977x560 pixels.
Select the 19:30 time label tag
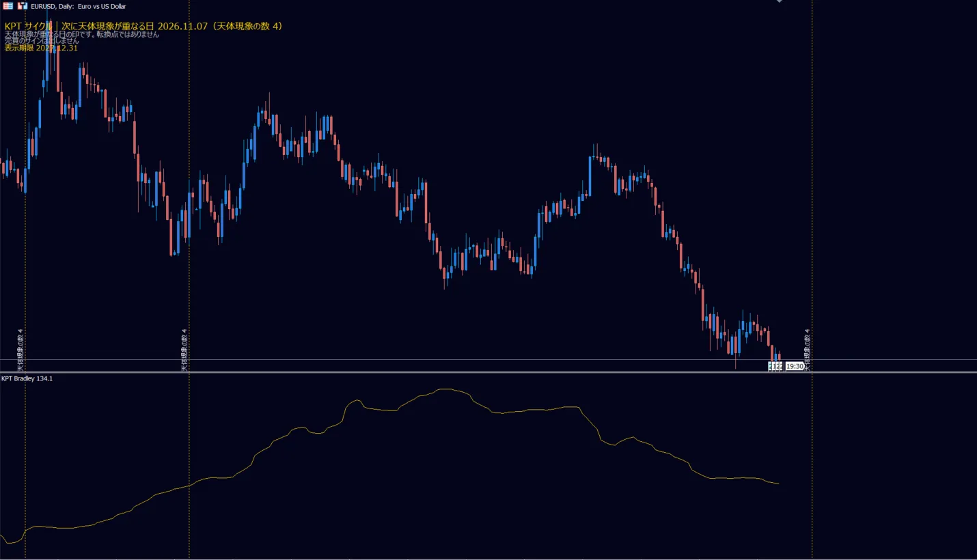click(795, 367)
